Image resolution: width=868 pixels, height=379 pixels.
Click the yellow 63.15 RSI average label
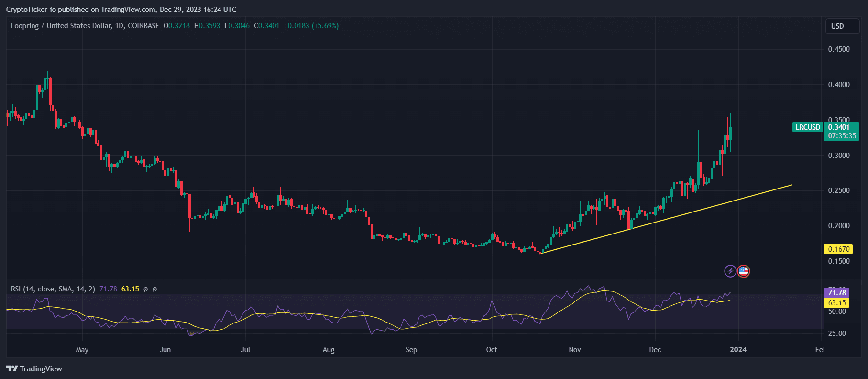pos(836,303)
